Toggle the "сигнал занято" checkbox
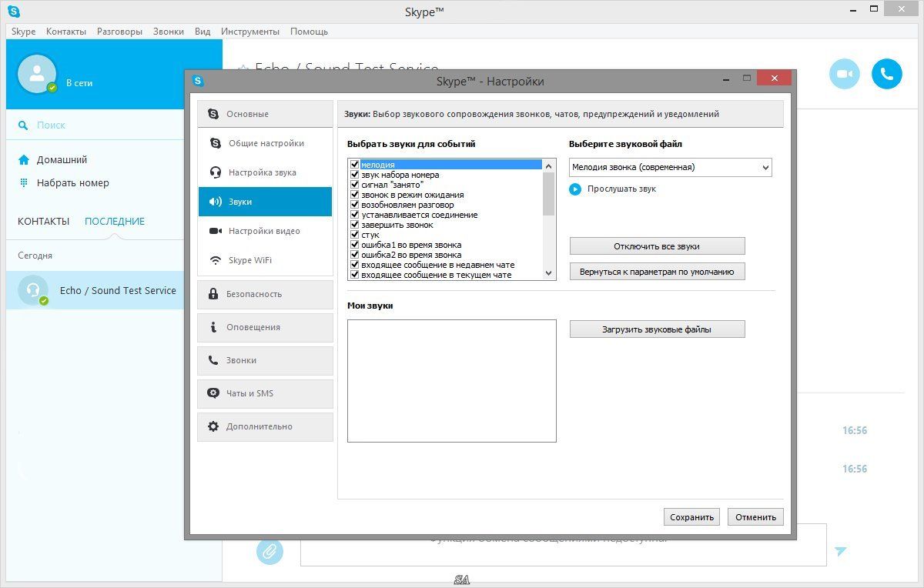Viewport: 924px width, 588px height. click(355, 185)
